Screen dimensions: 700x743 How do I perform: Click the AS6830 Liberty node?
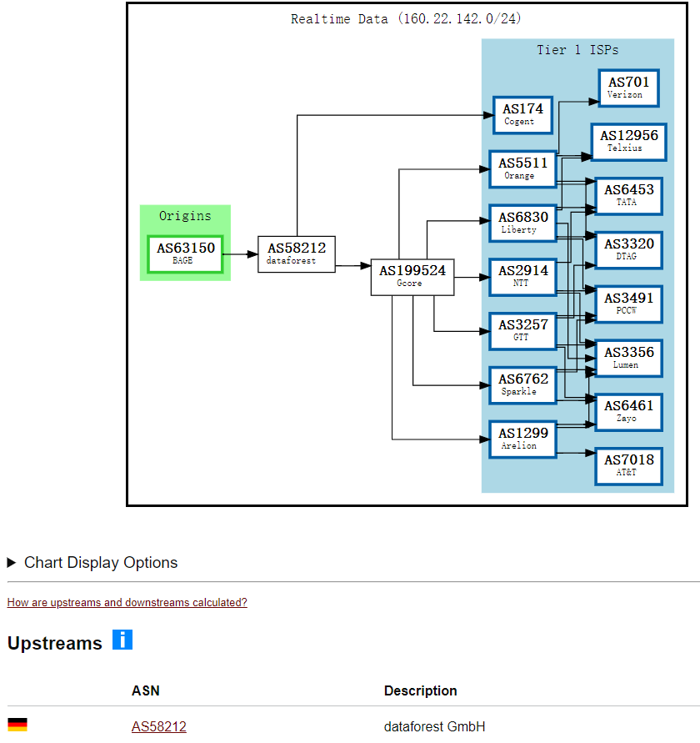pos(522,223)
